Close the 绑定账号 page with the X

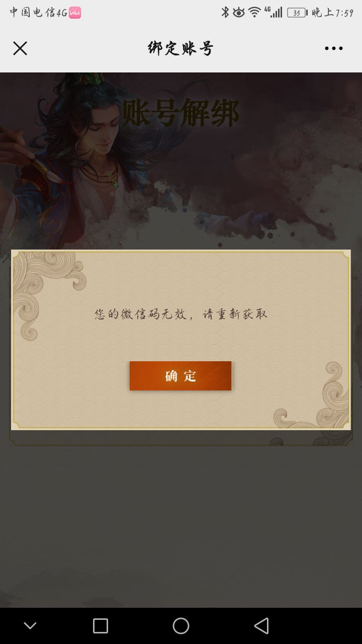click(20, 48)
